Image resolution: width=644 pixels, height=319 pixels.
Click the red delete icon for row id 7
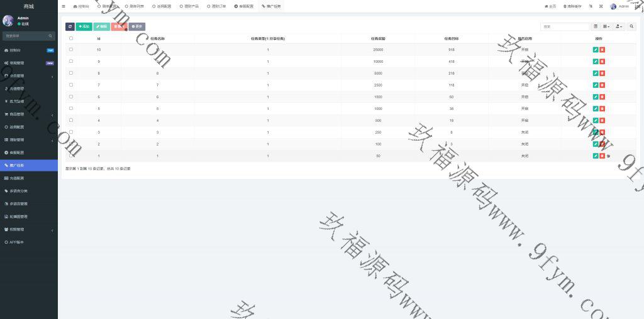602,85
